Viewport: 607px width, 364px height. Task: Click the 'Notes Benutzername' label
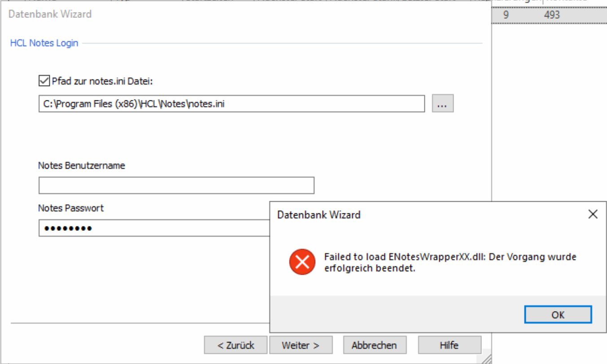pos(82,165)
